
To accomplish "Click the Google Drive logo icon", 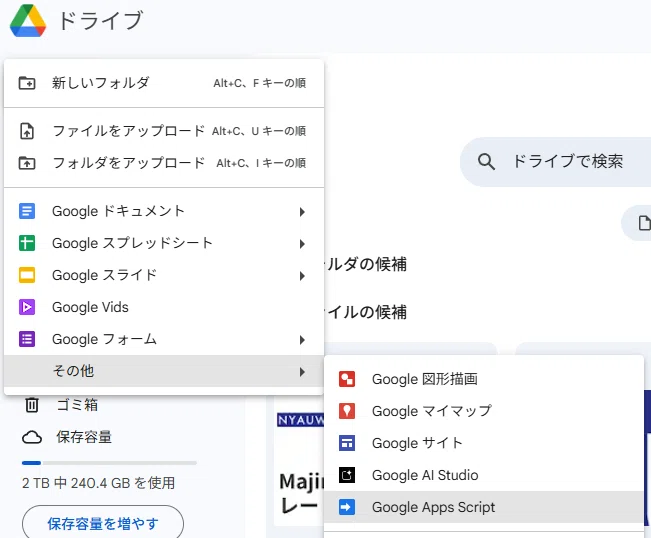I will pyautogui.click(x=28, y=21).
